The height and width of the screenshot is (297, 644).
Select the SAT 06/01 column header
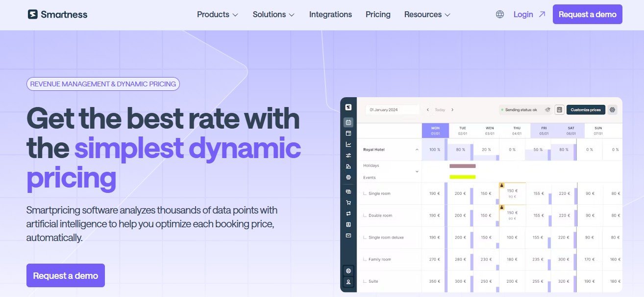point(571,131)
